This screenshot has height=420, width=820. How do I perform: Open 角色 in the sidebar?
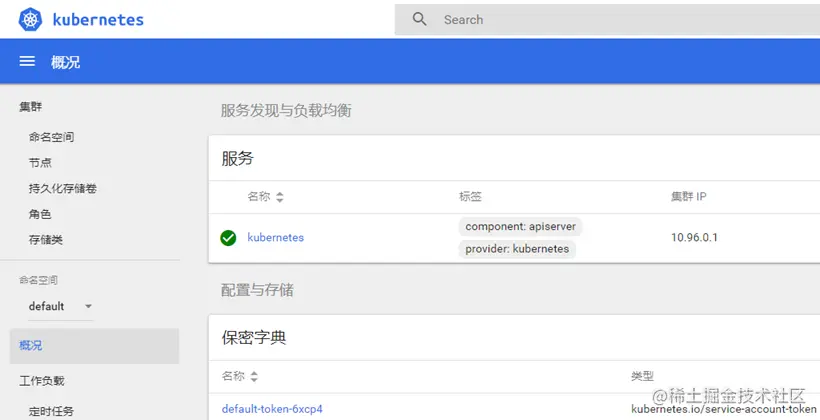coord(40,214)
